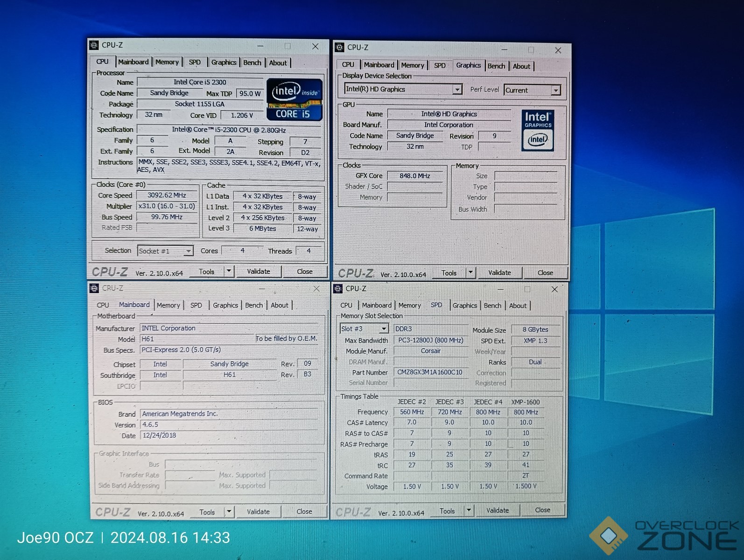Open Mainboard tab in SPD window
The height and width of the screenshot is (560, 744).
coord(377,305)
